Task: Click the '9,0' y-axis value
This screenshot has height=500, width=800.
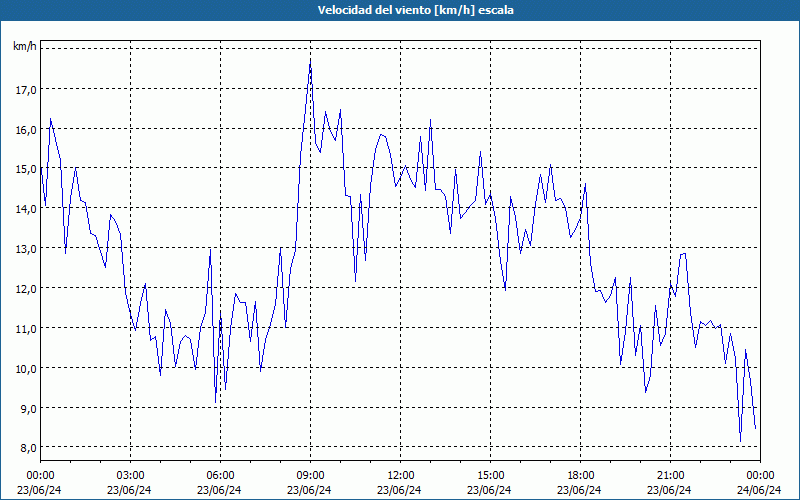Action: point(28,409)
